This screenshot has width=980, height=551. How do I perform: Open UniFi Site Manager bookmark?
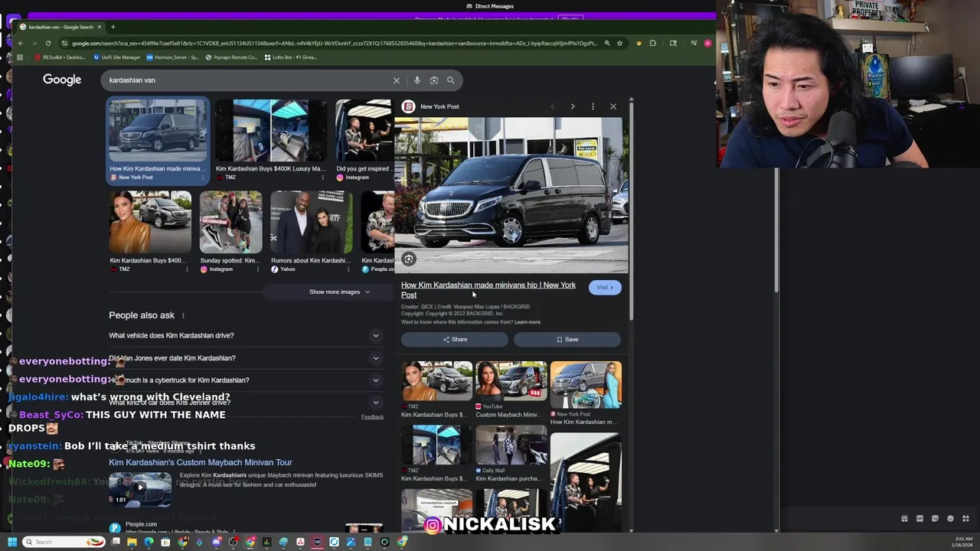[x=117, y=57]
